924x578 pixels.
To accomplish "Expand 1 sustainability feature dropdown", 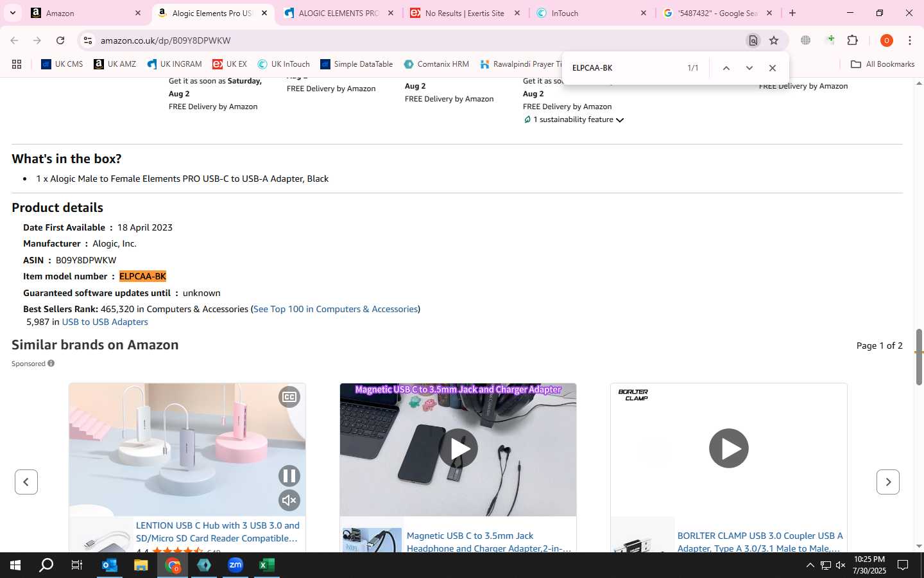I will 574,119.
